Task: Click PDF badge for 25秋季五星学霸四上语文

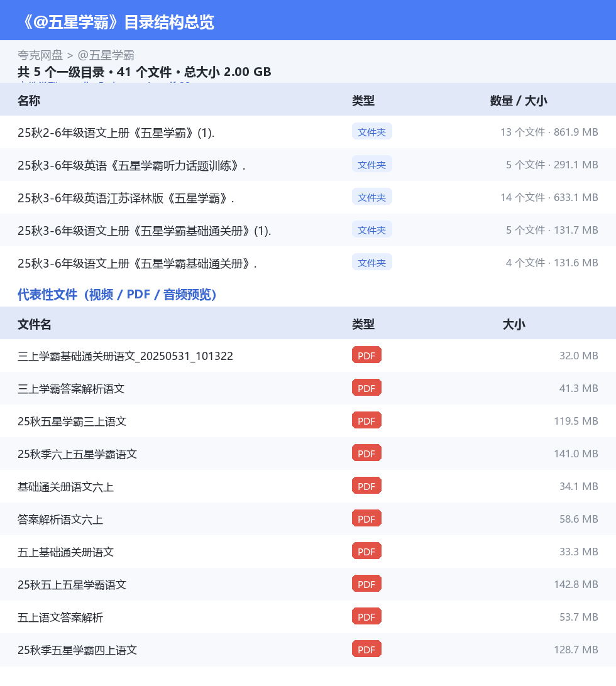Action: pos(366,650)
